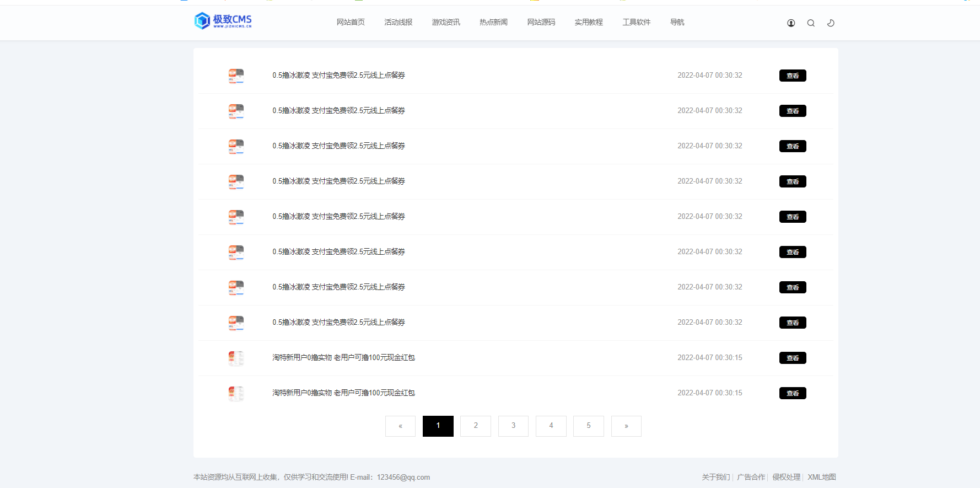Open the first 淘特新用户 article title
The image size is (980, 488).
[343, 358]
